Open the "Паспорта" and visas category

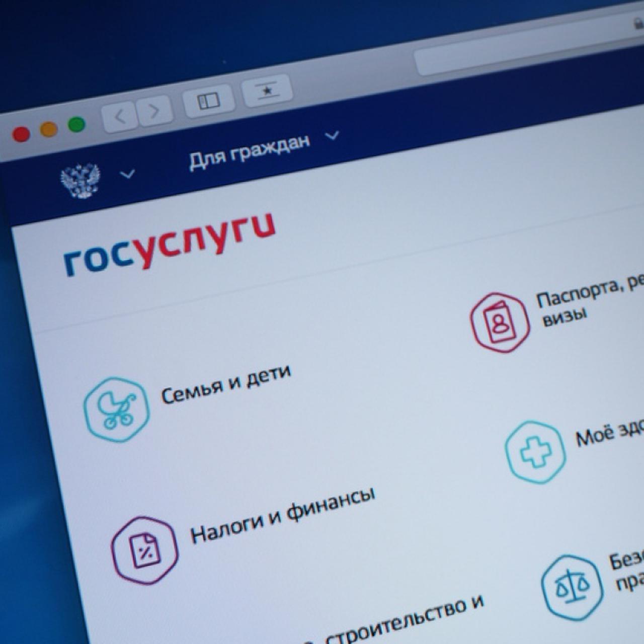pyautogui.click(x=590, y=301)
